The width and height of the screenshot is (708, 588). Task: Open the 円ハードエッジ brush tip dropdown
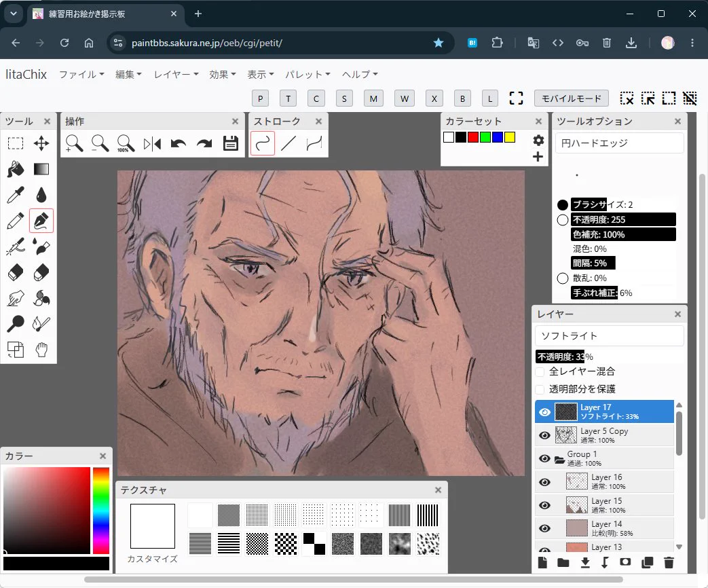tap(619, 143)
